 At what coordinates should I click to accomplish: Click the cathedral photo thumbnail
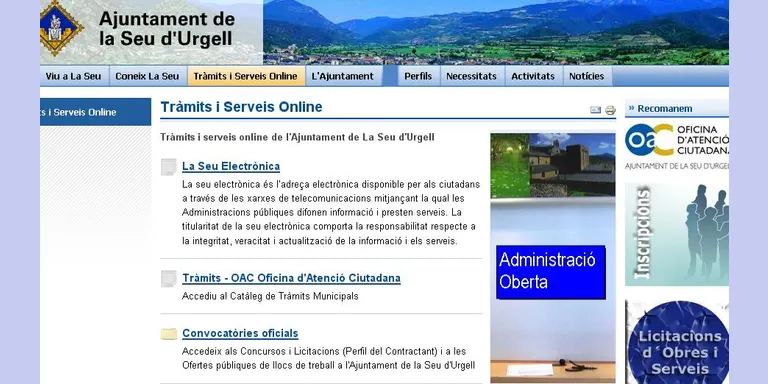pos(552,166)
